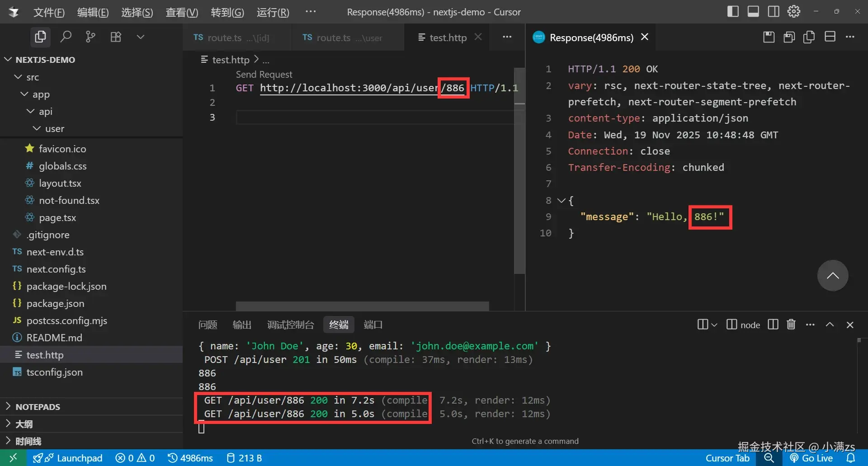Image resolution: width=868 pixels, height=466 pixels.
Task: Open the 运行(R) menu
Action: click(x=273, y=12)
